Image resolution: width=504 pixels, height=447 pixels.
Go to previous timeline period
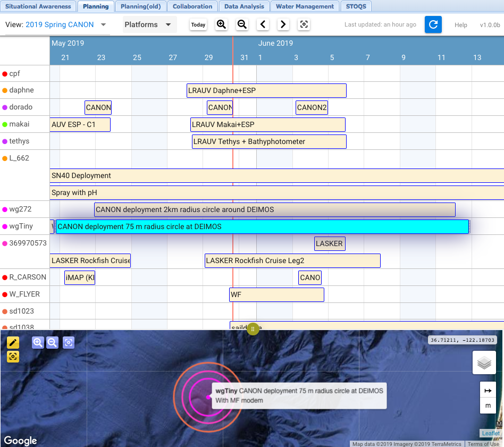[x=263, y=24]
